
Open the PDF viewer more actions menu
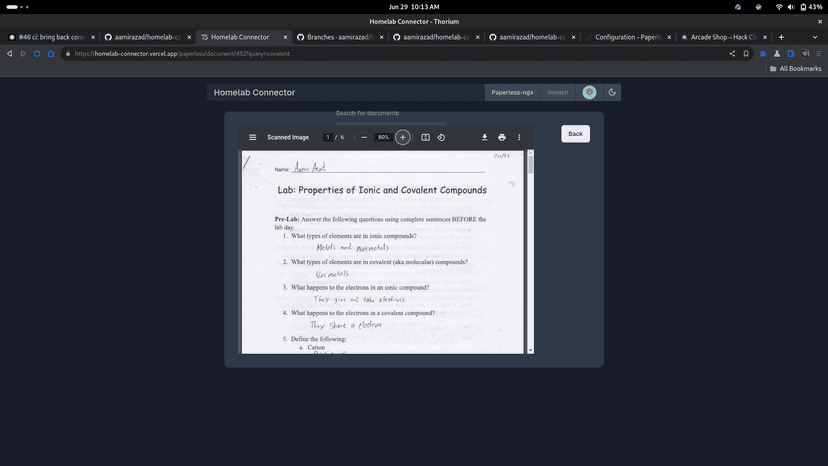[x=519, y=137]
